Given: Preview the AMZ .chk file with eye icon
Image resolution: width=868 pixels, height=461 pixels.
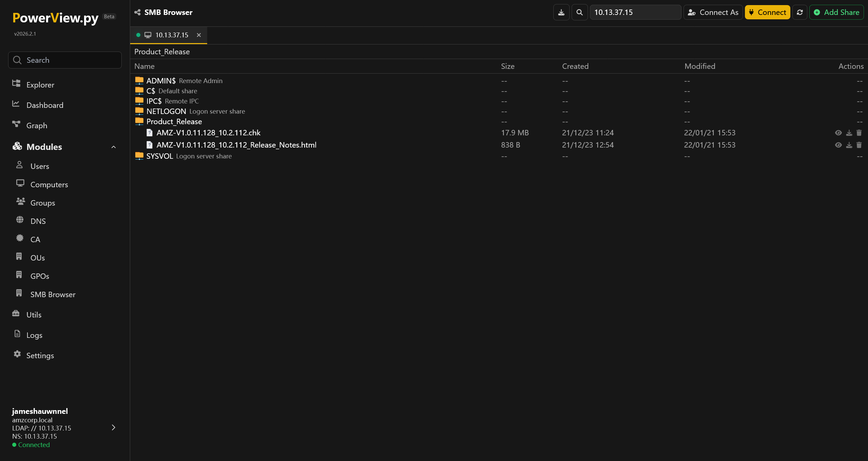Looking at the screenshot, I should point(838,133).
